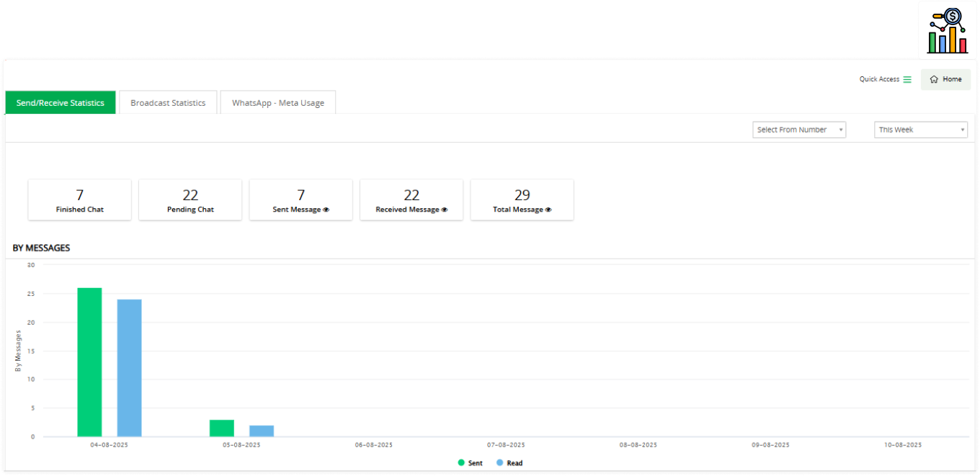Click the 06-08-2025 axis date label

coord(374,445)
